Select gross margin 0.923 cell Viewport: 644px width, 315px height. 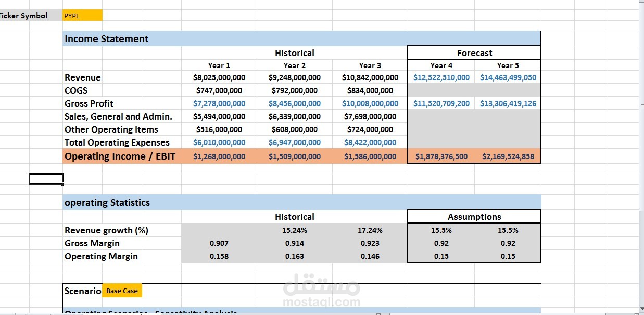(370, 243)
